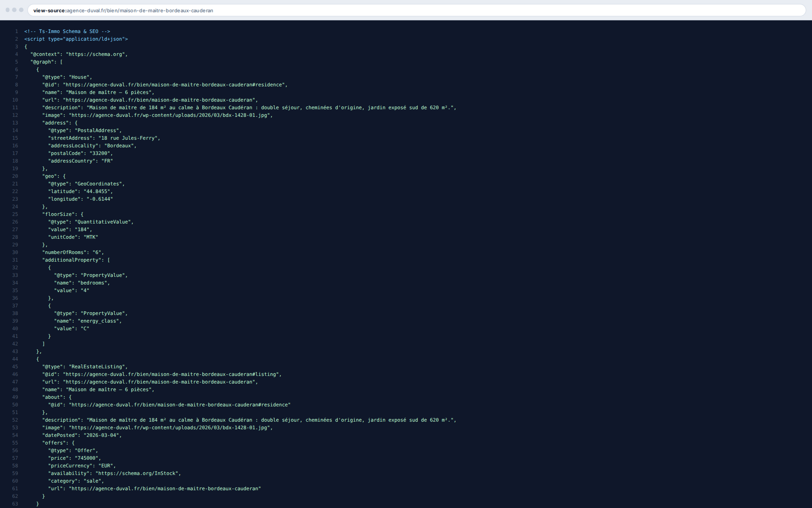The width and height of the screenshot is (812, 508).
Task: Click the numberOfRooms "6" line
Action: (x=73, y=252)
